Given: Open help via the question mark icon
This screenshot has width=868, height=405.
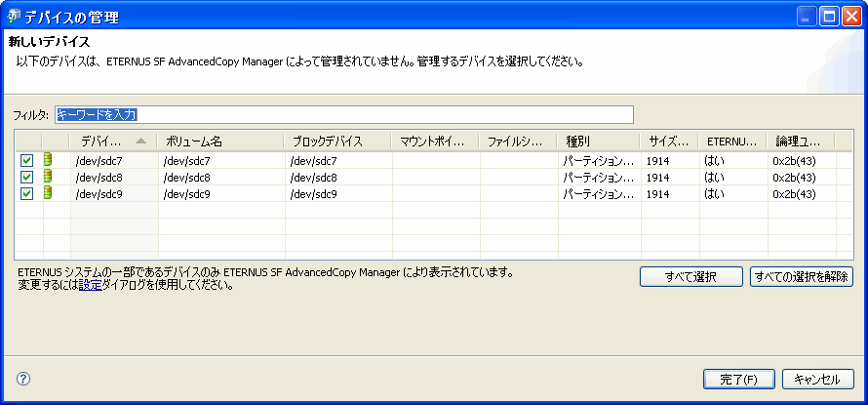Looking at the screenshot, I should tap(23, 379).
